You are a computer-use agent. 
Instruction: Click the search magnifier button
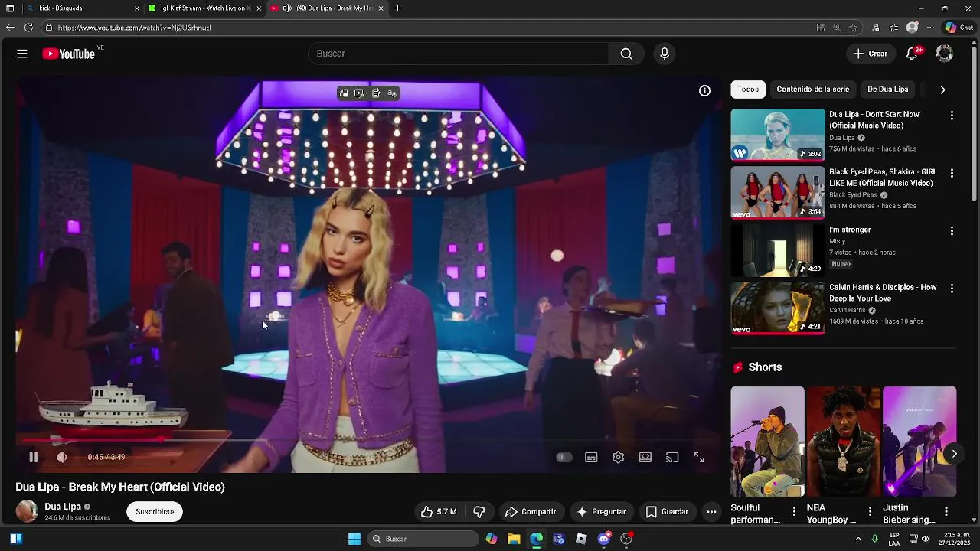626,54
